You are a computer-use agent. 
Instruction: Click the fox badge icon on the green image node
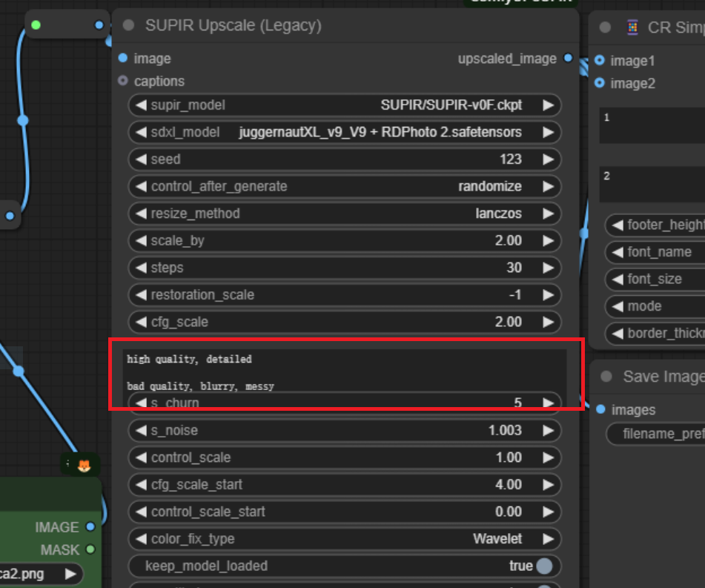pos(84,463)
